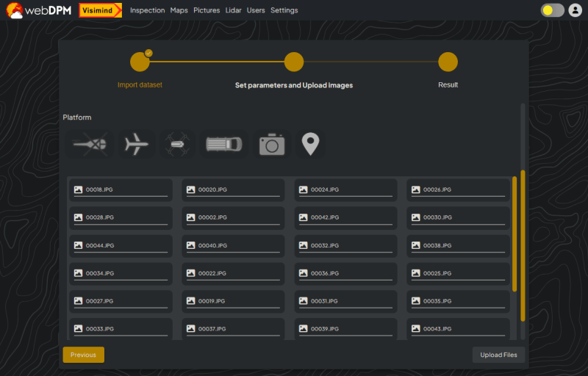Select the file name 00027.JPG
Screen dimensions: 588x376
99,301
